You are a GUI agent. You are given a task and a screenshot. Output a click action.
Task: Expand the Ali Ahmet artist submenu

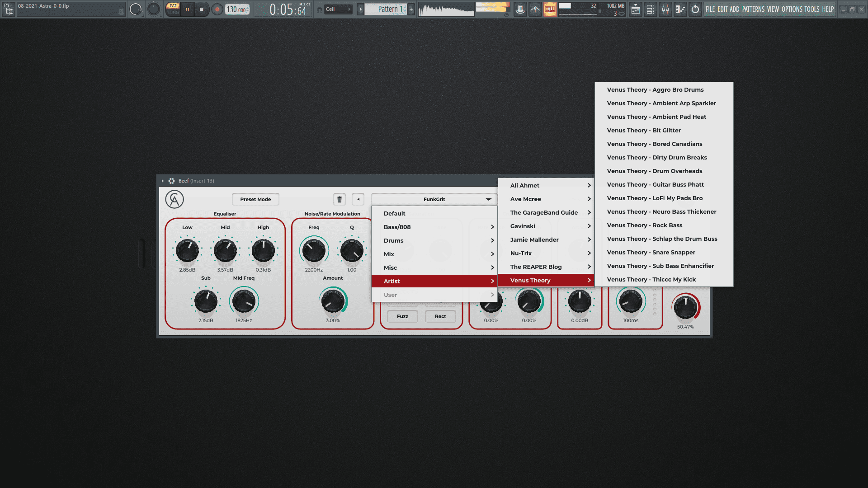[x=546, y=185]
